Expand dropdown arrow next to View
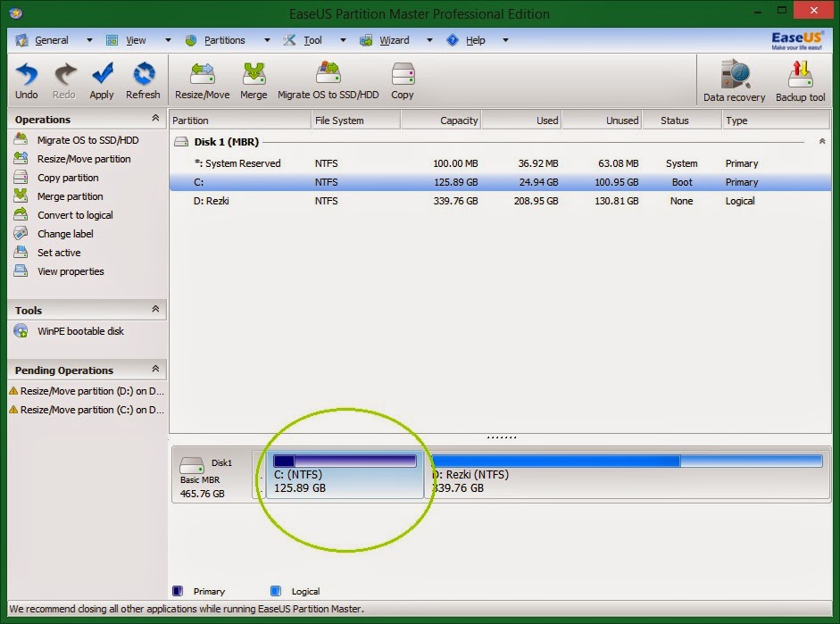 pos(168,40)
